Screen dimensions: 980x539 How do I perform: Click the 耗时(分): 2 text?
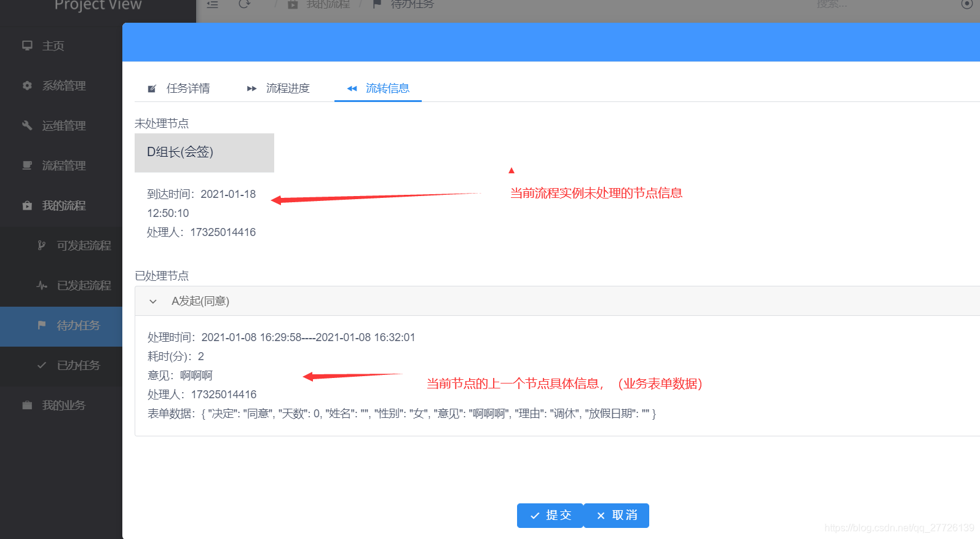[176, 356]
